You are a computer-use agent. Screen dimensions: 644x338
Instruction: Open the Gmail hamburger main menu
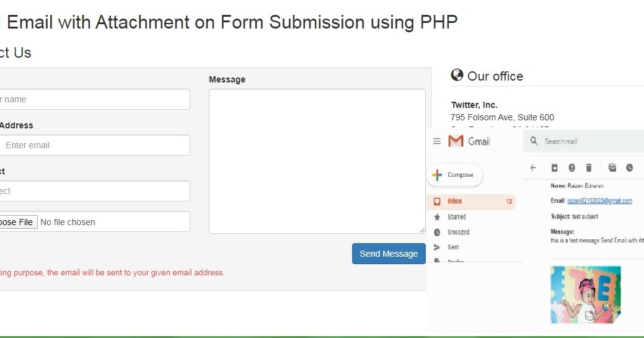[437, 141]
